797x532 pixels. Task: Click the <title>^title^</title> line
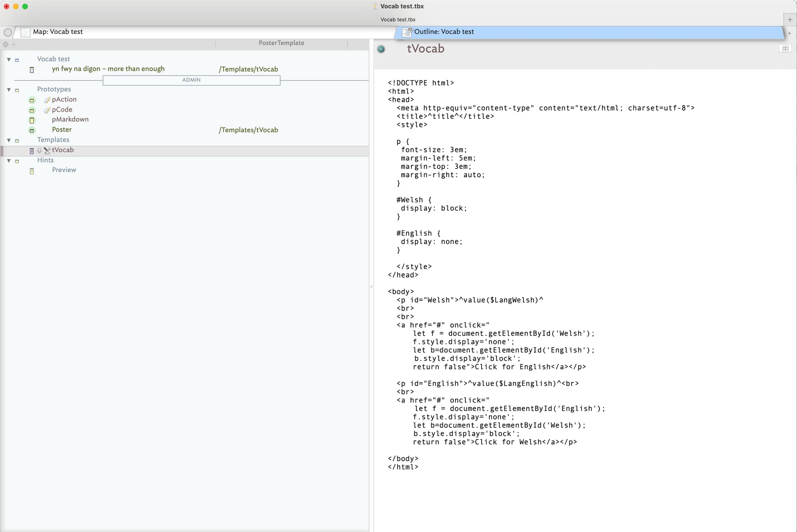coord(445,117)
